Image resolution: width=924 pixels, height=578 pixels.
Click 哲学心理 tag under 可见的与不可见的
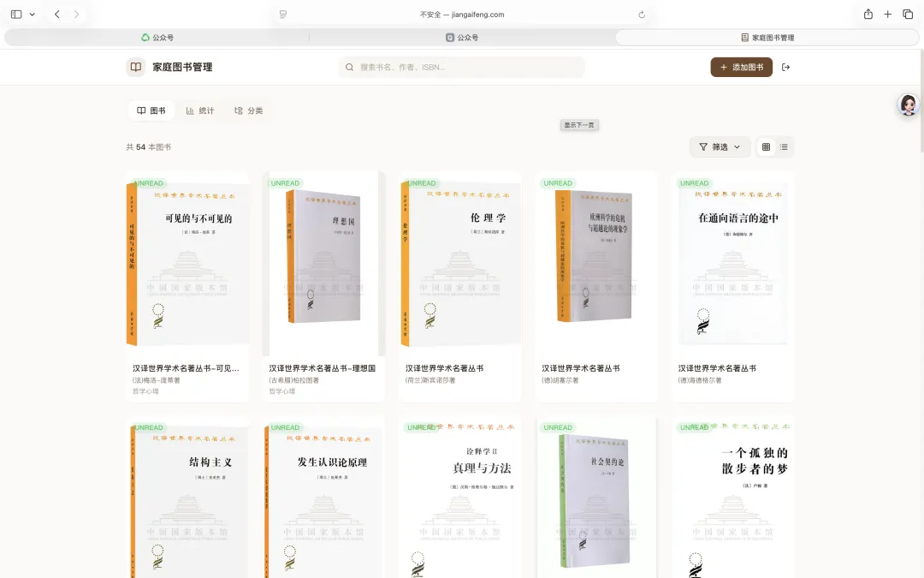145,391
